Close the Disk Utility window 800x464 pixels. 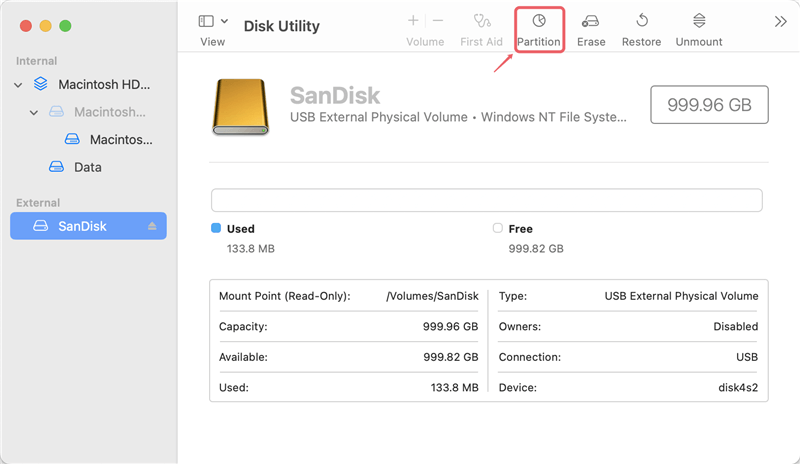pyautogui.click(x=26, y=26)
